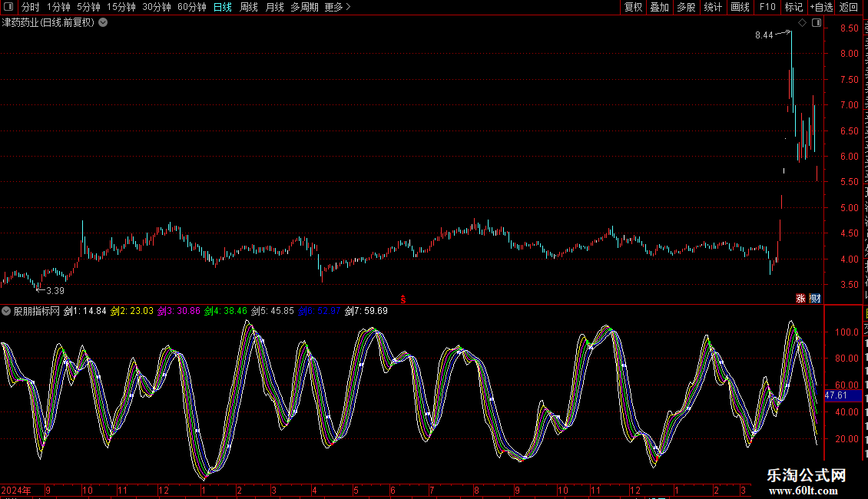
Task: Select the 5分钟 period
Action: [88, 7]
